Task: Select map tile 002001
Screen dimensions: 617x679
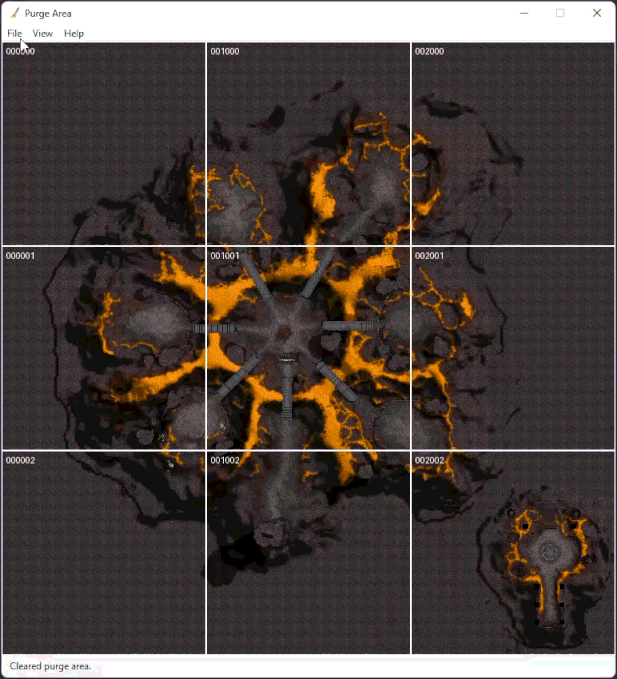Action: [513, 348]
